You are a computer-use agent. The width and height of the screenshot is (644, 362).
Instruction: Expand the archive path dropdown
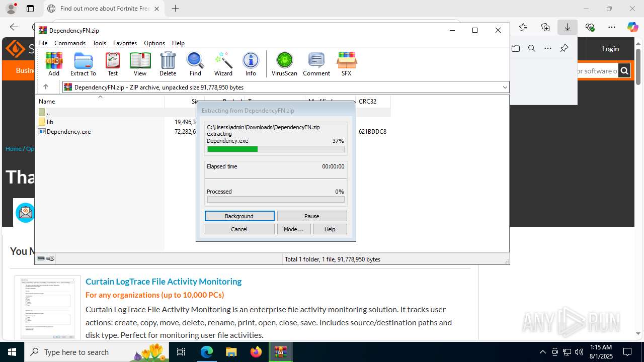click(505, 87)
